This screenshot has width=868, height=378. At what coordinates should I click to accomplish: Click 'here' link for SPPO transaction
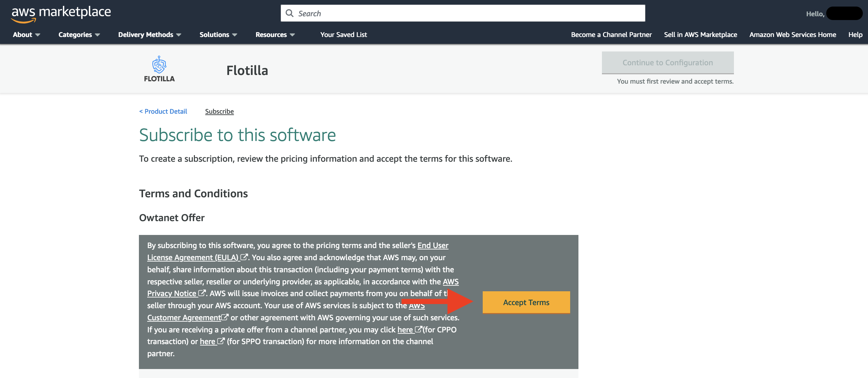207,341
